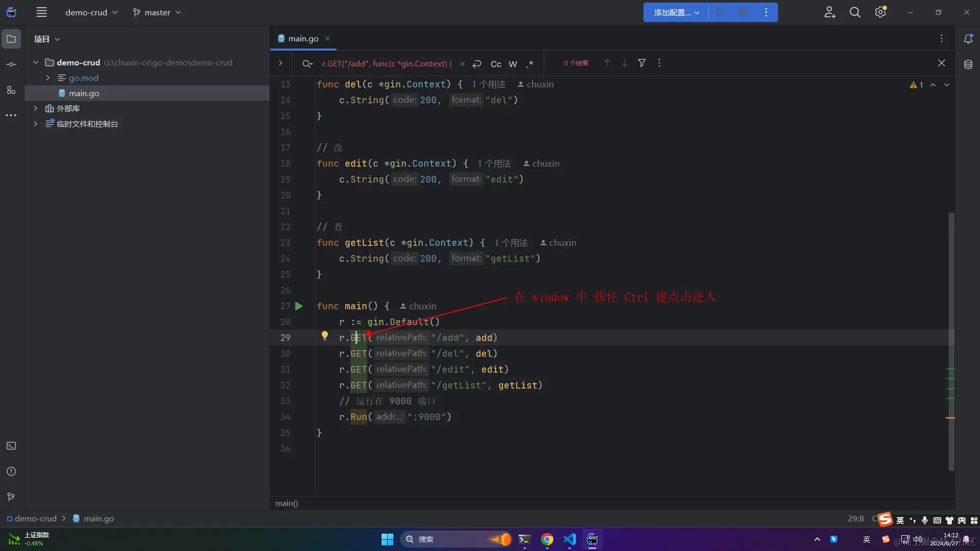980x551 pixels.
Task: Open the Code With Me user icon
Action: coord(830,12)
